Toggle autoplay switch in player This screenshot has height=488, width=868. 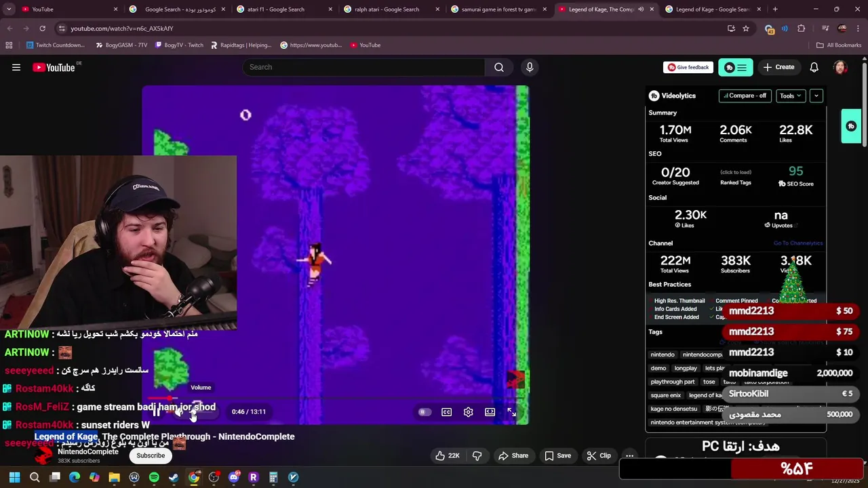pyautogui.click(x=425, y=412)
